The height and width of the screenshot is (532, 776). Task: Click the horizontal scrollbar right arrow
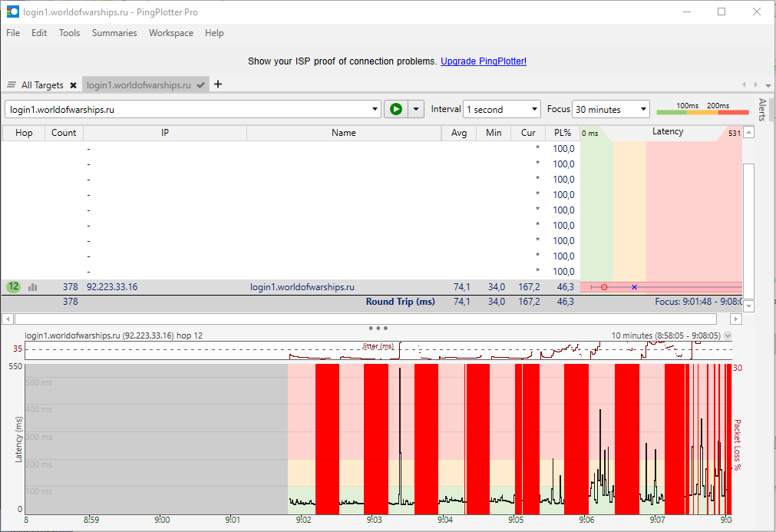click(736, 319)
